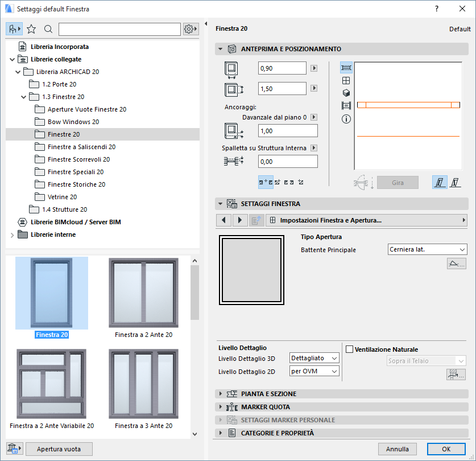Expand the PIANTA E SEZIONE section
This screenshot has height=461, width=476.
click(x=221, y=392)
